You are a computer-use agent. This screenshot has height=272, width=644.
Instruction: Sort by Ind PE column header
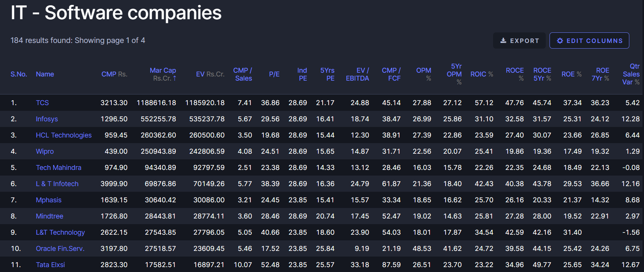point(302,74)
